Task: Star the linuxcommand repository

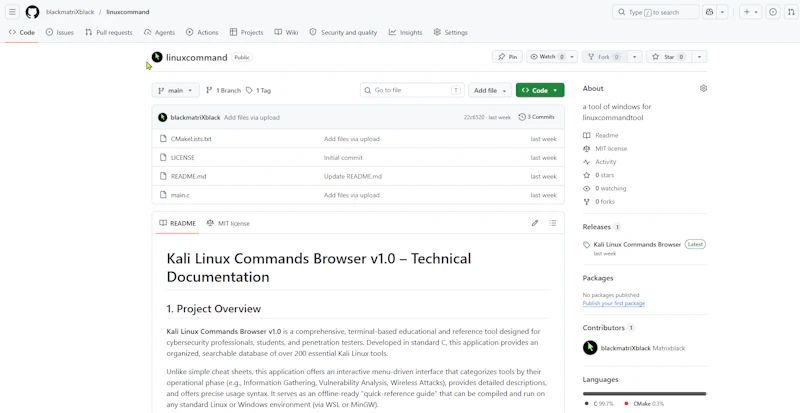Action: 668,57
